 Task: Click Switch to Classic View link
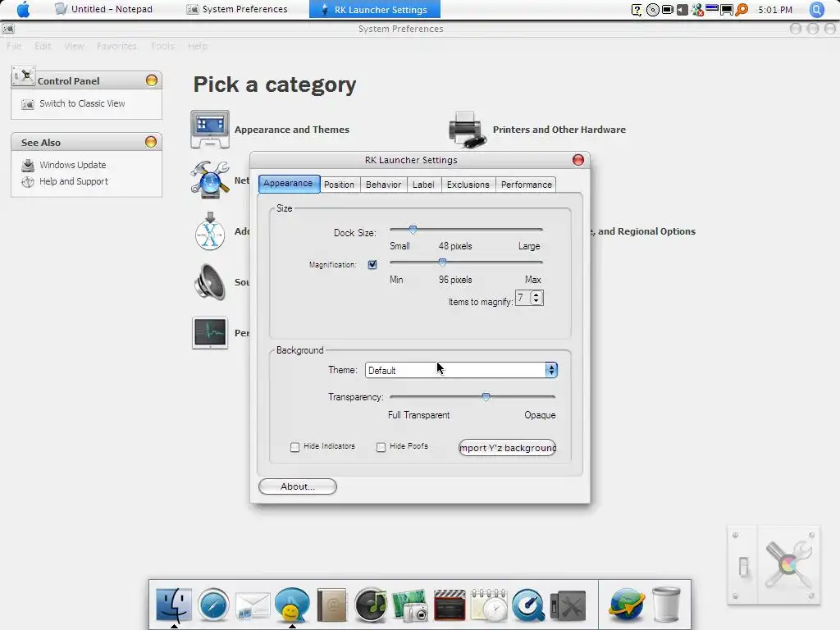82,103
